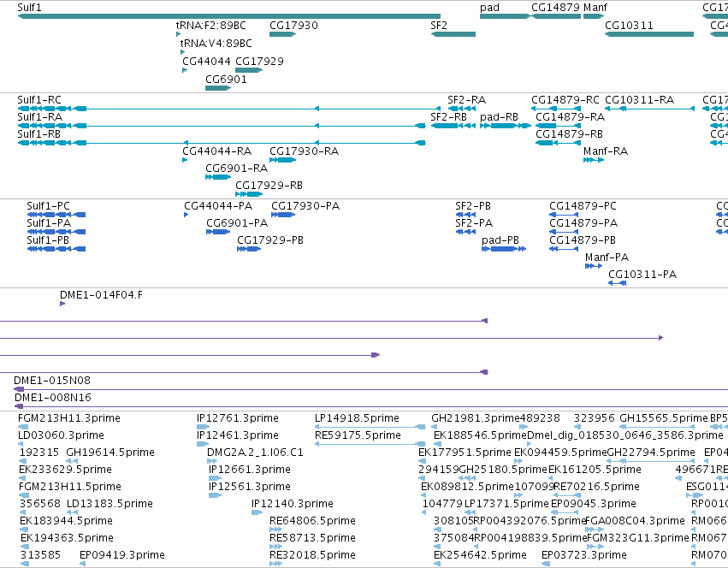Image resolution: width=728 pixels, height=568 pixels.
Task: Open the CG6901-PA protein
Action: 218,232
